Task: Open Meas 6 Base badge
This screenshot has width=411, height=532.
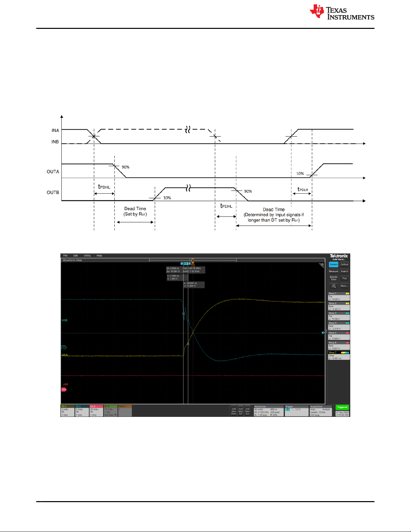Action: (339, 345)
